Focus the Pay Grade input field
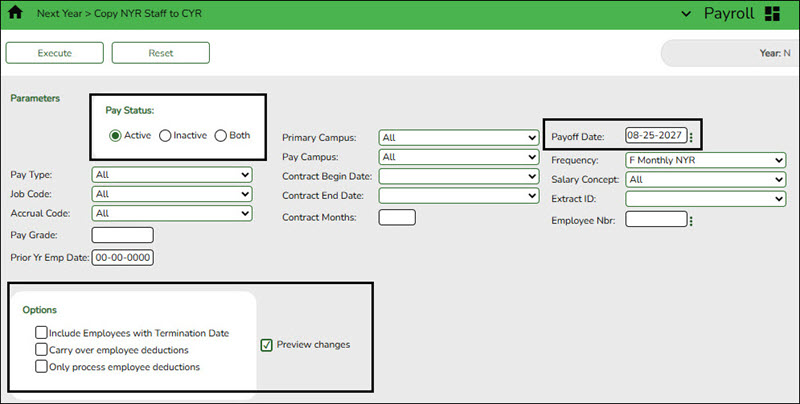Screen dimensions: 800x404 [122, 235]
